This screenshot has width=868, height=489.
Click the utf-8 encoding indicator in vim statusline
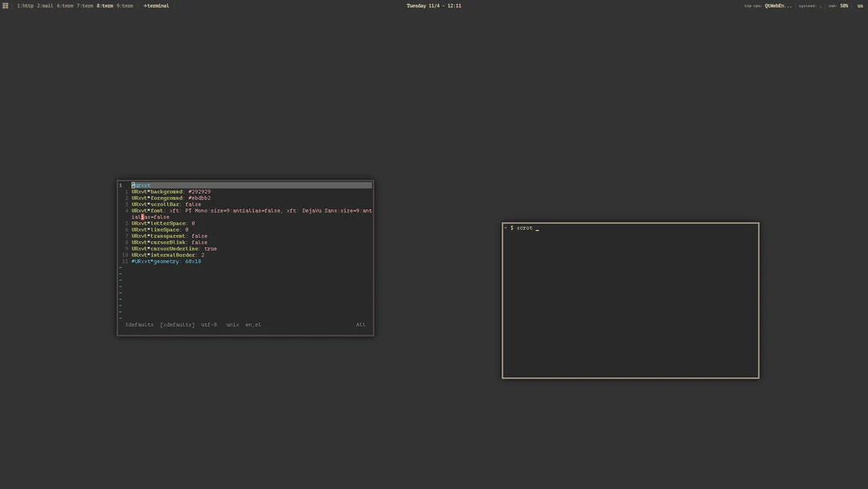(x=209, y=324)
